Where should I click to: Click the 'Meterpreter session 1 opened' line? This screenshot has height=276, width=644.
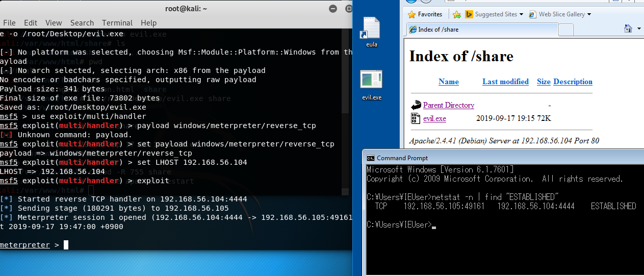tap(176, 217)
